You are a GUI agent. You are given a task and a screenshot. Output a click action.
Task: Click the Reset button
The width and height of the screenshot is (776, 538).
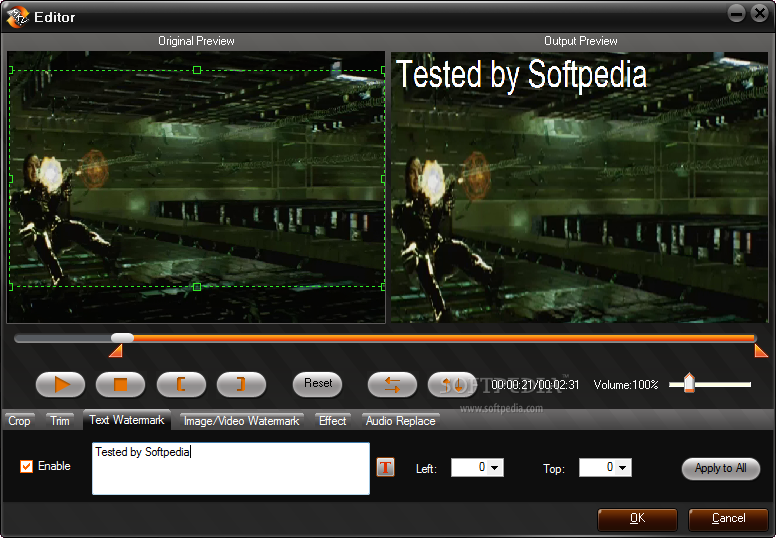pos(318,384)
